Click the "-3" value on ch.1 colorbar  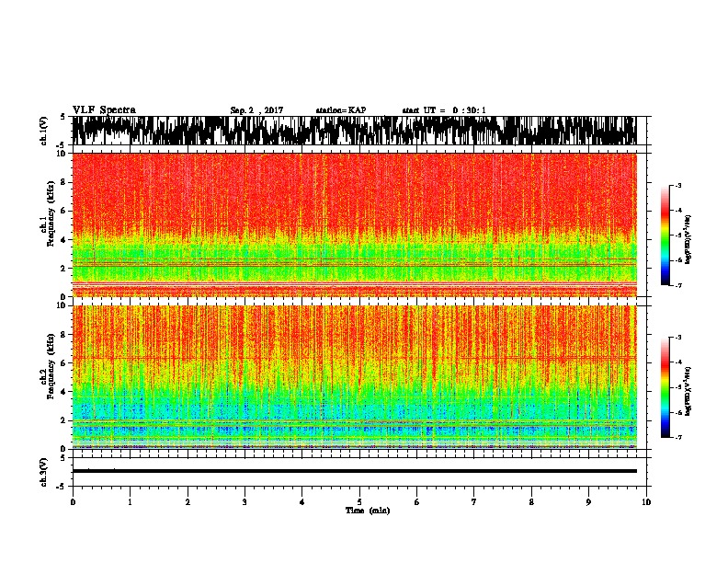[677, 186]
